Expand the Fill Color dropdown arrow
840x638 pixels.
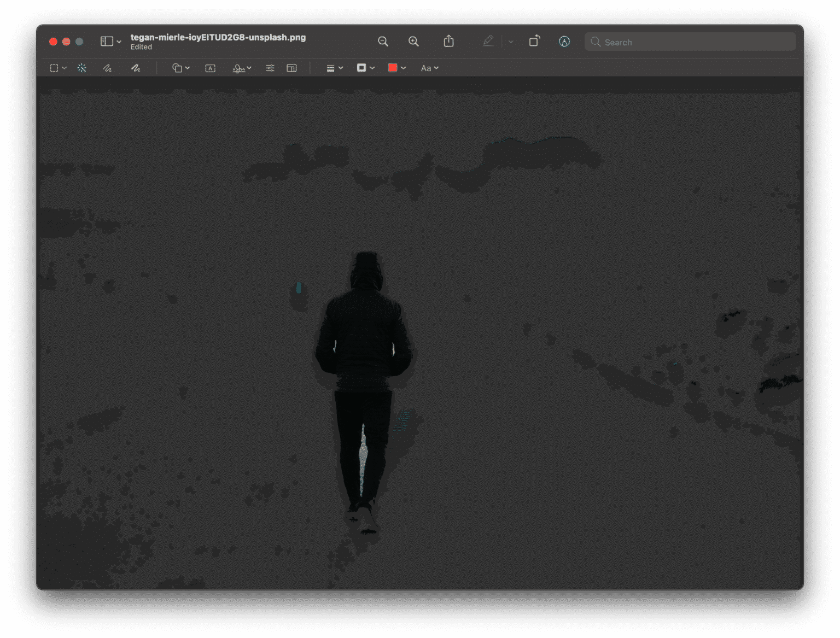404,68
